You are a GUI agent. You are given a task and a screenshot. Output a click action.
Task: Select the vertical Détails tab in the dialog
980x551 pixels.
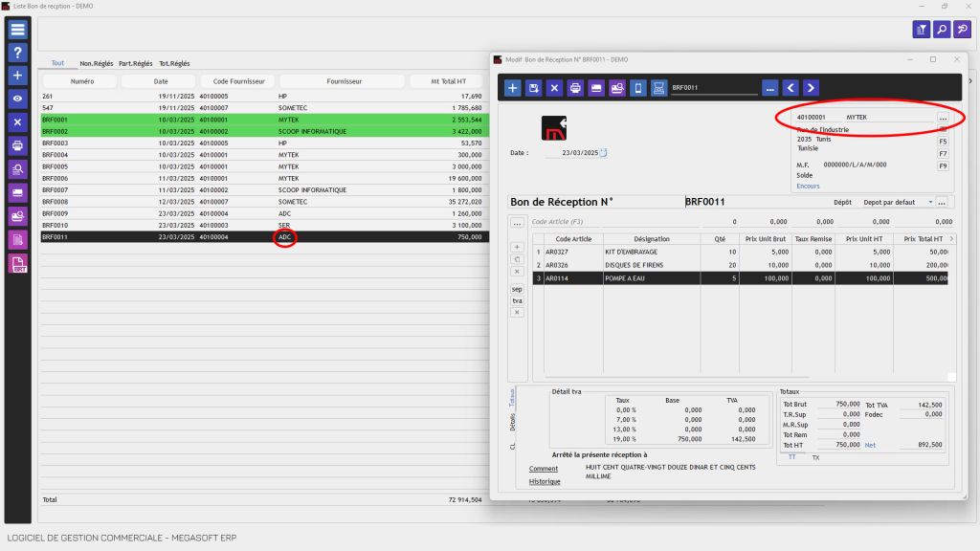(513, 422)
